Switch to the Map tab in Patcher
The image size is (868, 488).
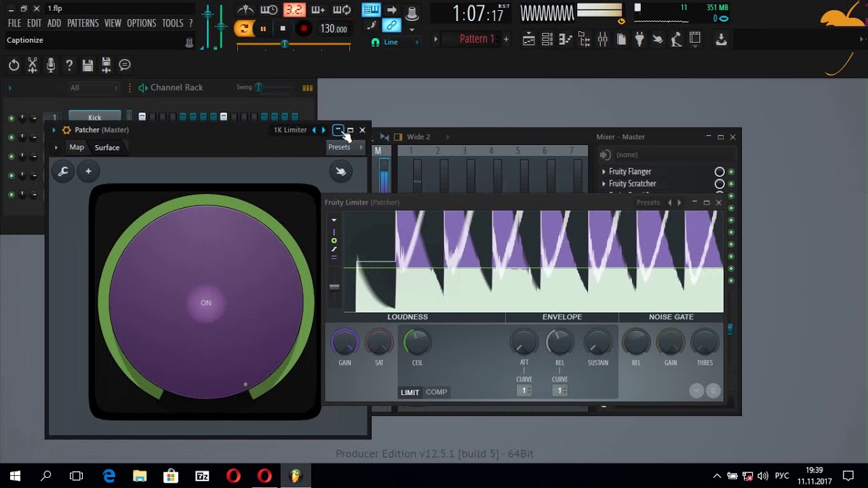click(x=77, y=147)
